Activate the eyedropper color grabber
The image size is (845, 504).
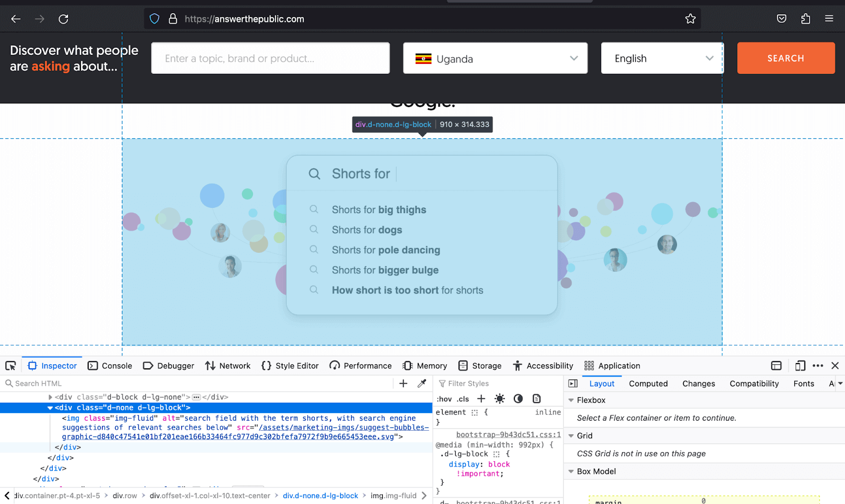point(421,383)
